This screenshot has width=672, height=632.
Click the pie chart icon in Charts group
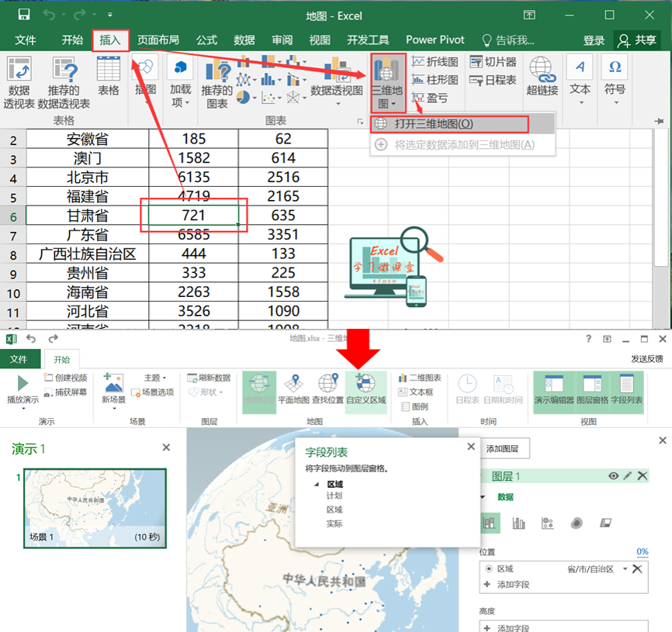pos(243,97)
